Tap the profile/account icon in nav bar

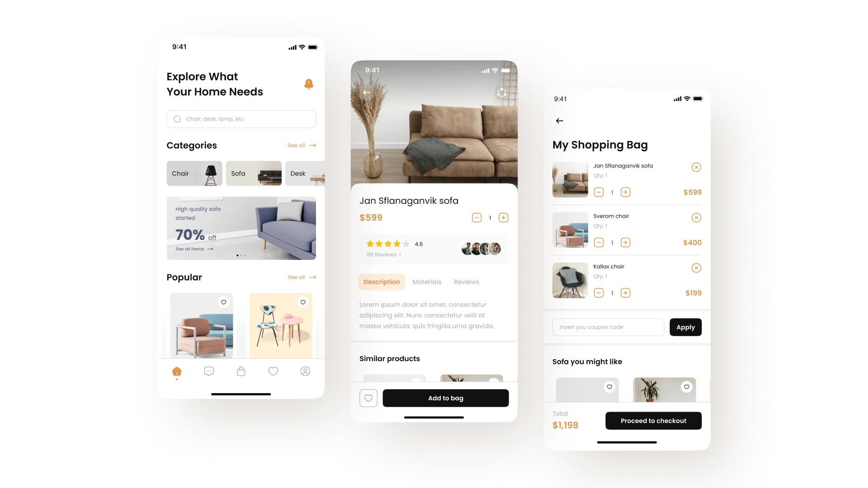click(x=305, y=371)
